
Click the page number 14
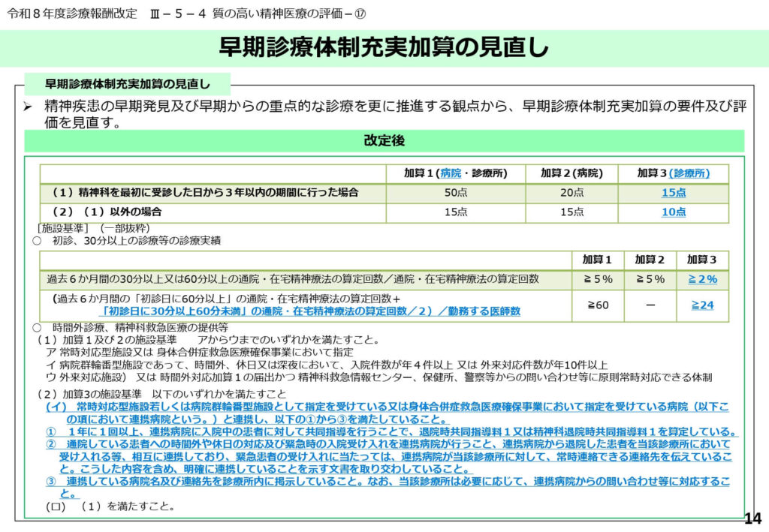click(x=752, y=518)
